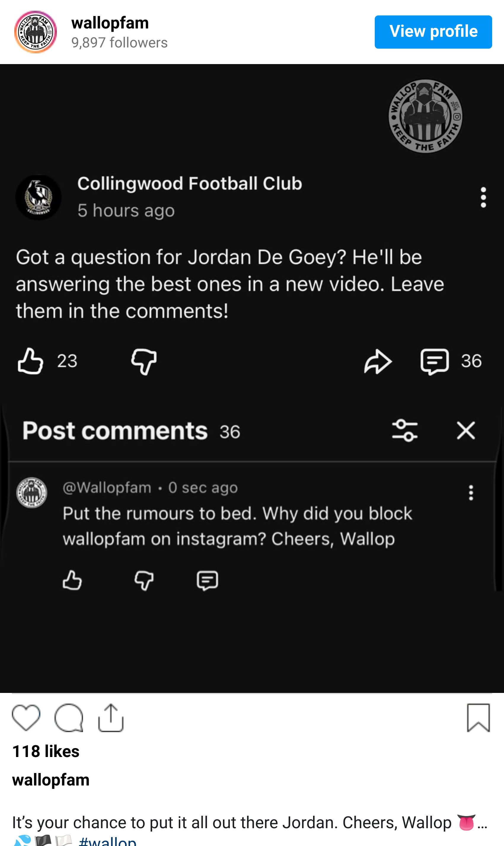Like the post with the heart icon
Viewport: 504px width, 846px height.
point(26,718)
